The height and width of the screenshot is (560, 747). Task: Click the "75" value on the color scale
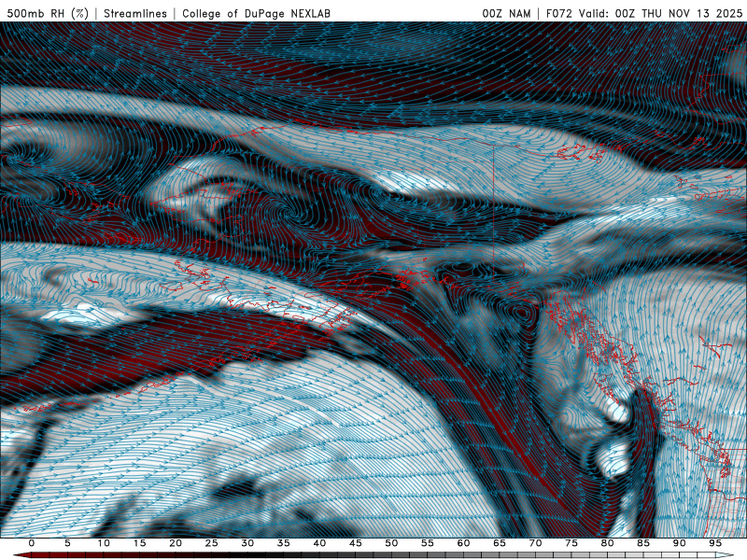571,543
